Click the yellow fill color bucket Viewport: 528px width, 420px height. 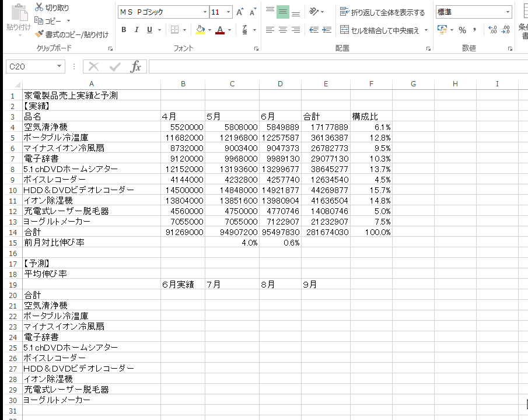point(200,30)
